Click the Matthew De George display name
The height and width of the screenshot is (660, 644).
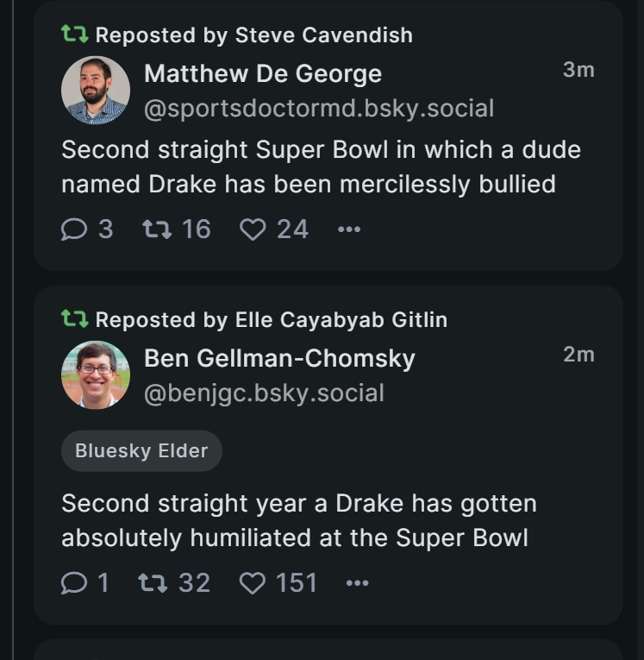(262, 73)
